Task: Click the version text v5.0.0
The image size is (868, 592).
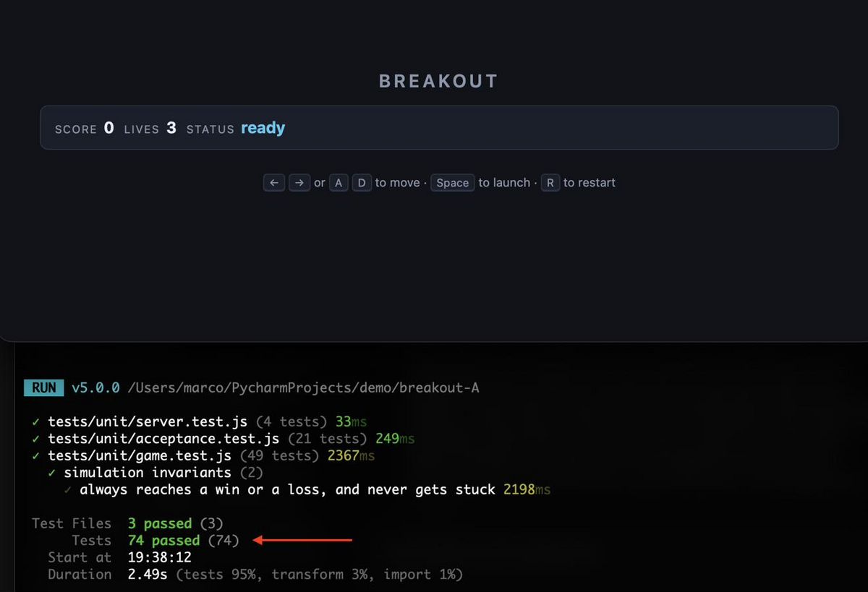Action: pyautogui.click(x=95, y=387)
